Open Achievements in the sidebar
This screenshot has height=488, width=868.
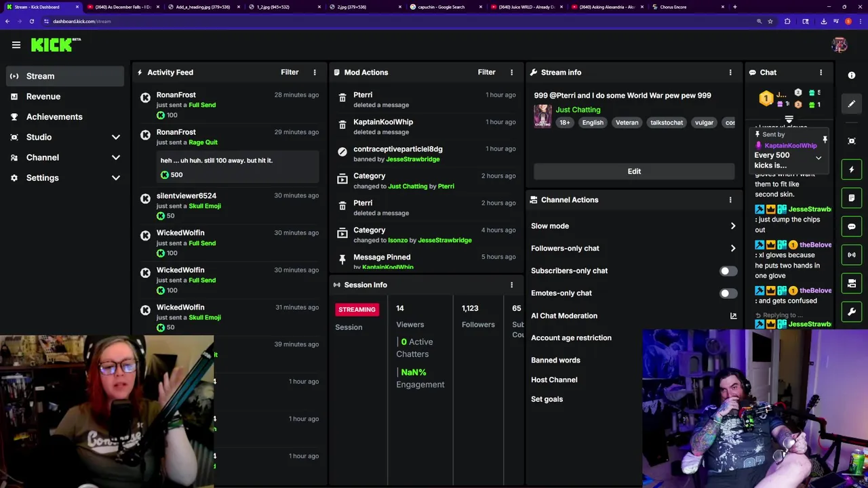(x=65, y=117)
